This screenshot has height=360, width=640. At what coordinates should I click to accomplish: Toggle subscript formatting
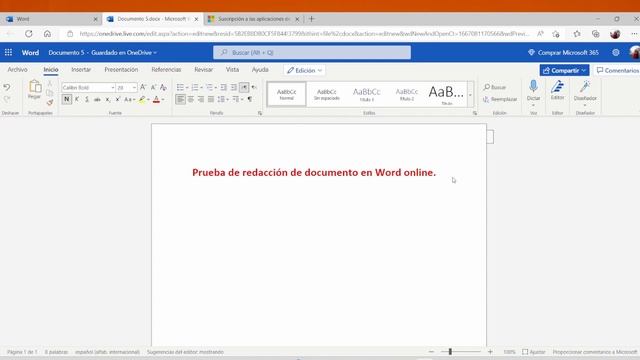[108, 99]
